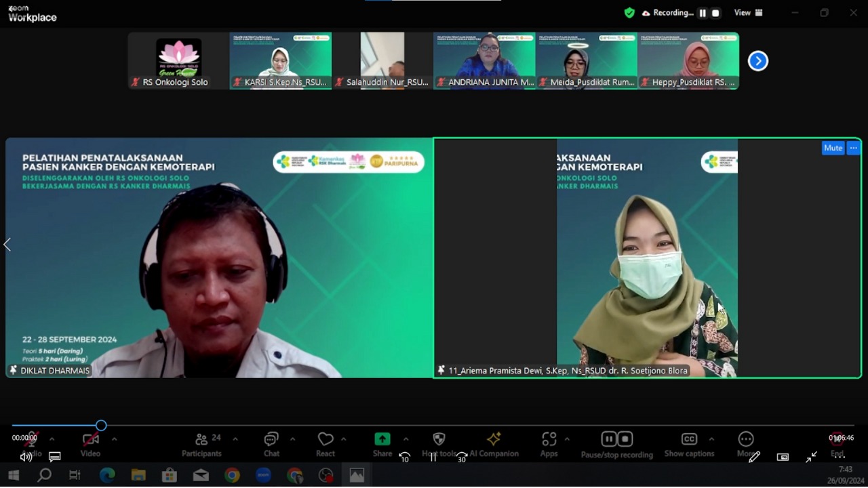Open the Chat panel
Viewport: 868px width, 488px height.
click(x=271, y=439)
